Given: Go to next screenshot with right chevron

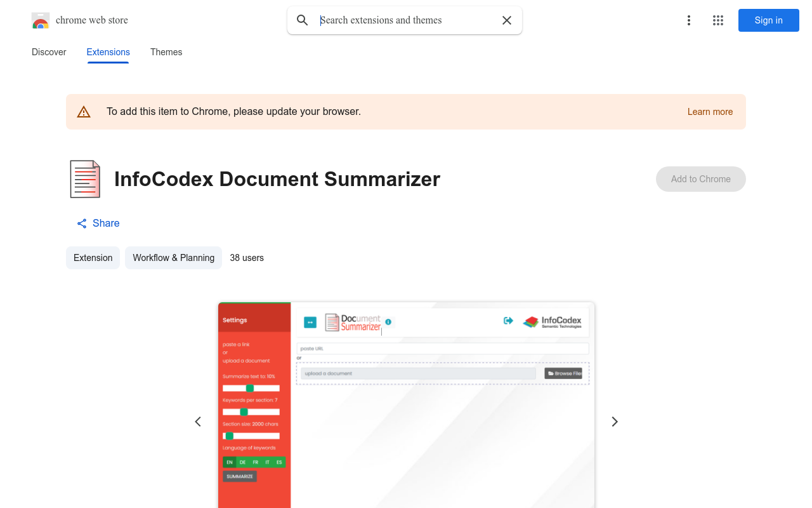Looking at the screenshot, I should (614, 422).
